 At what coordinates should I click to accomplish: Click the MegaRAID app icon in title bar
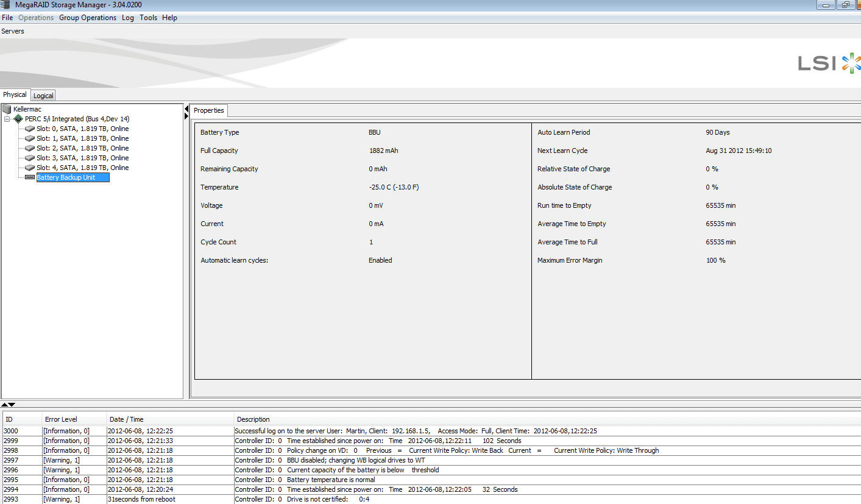click(x=5, y=4)
